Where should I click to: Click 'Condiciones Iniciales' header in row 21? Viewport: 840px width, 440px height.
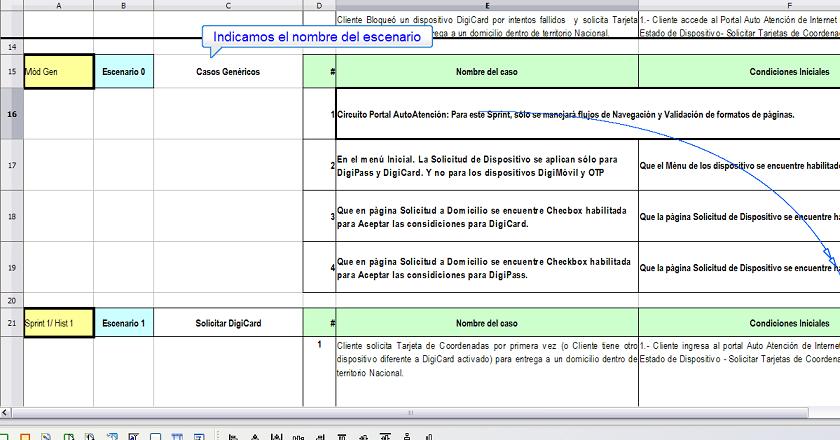tap(739, 323)
